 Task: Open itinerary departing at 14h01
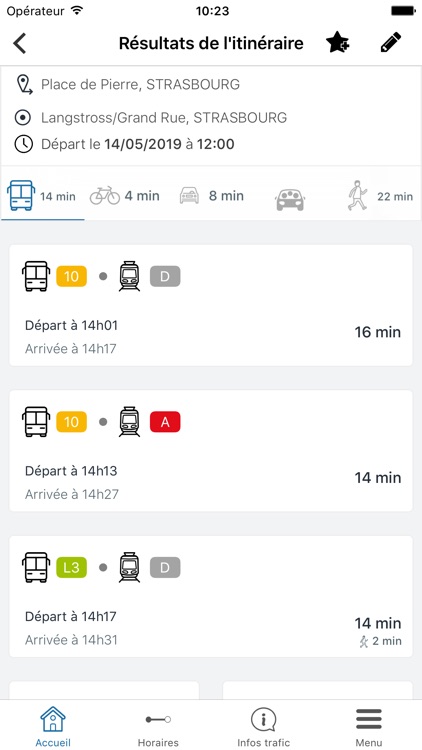click(x=211, y=305)
